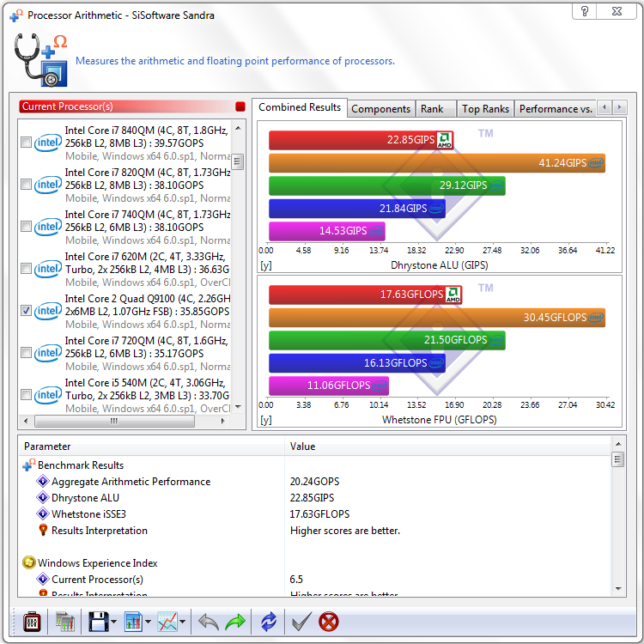Click the magenta 14.53GIPS bar

(x=327, y=231)
